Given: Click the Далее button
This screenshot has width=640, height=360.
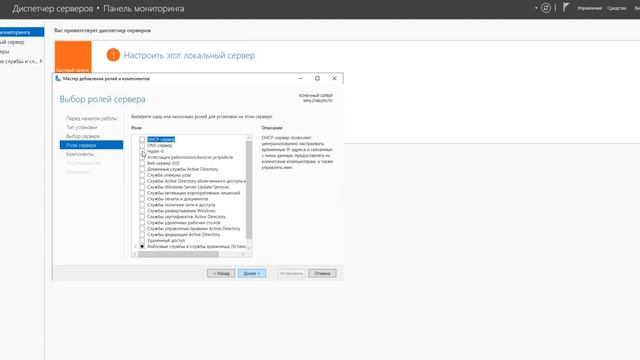Looking at the screenshot, I should click(x=252, y=273).
